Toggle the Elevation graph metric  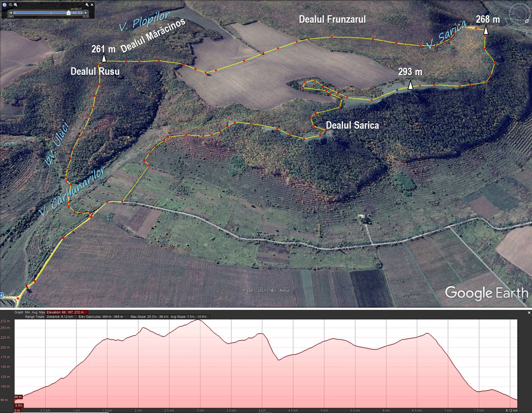point(67,312)
